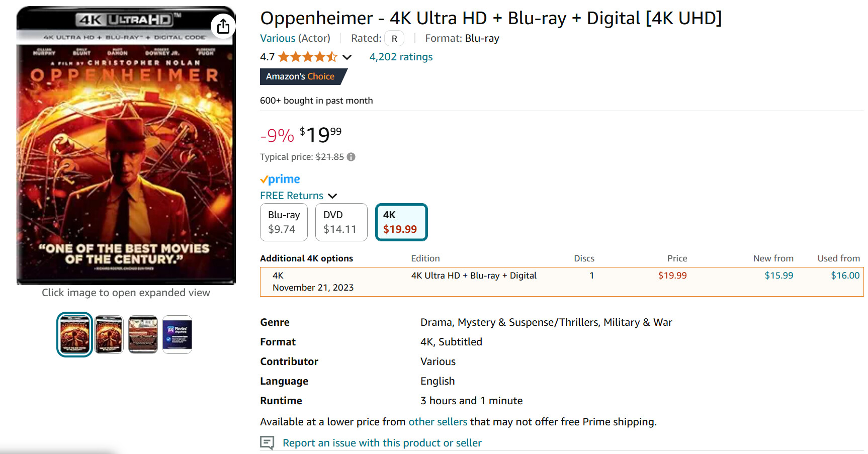Select the first product thumbnail
The image size is (868, 454).
pos(74,334)
